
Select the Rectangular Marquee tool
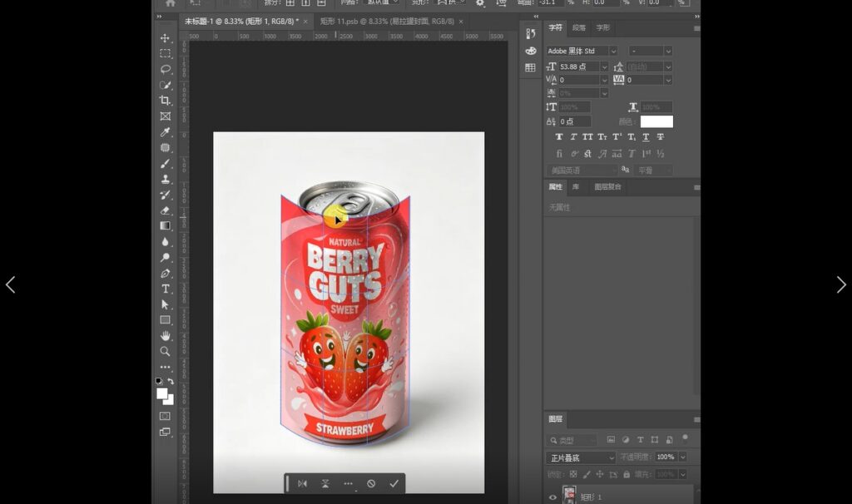click(166, 54)
